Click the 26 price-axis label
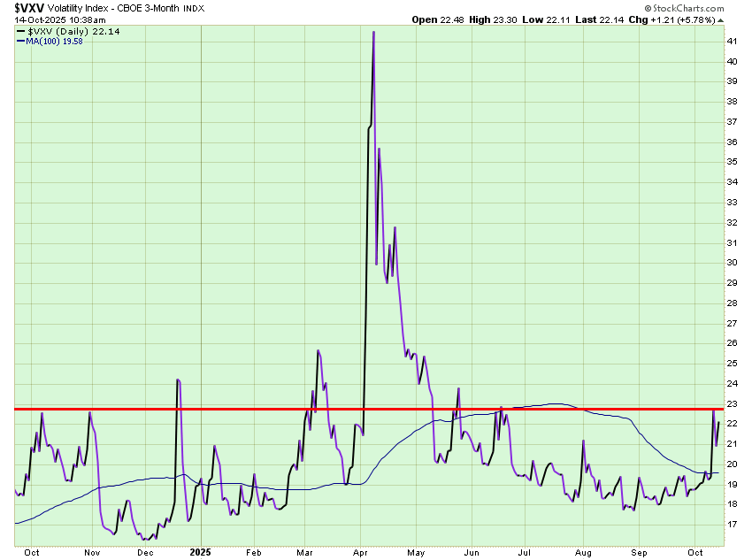752x560 pixels. click(732, 343)
